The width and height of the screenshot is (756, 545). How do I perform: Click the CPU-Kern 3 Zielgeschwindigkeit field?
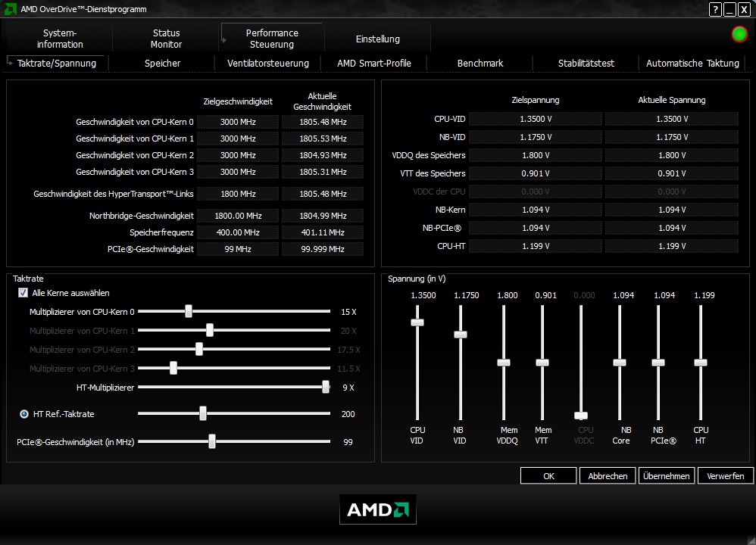coord(238,172)
